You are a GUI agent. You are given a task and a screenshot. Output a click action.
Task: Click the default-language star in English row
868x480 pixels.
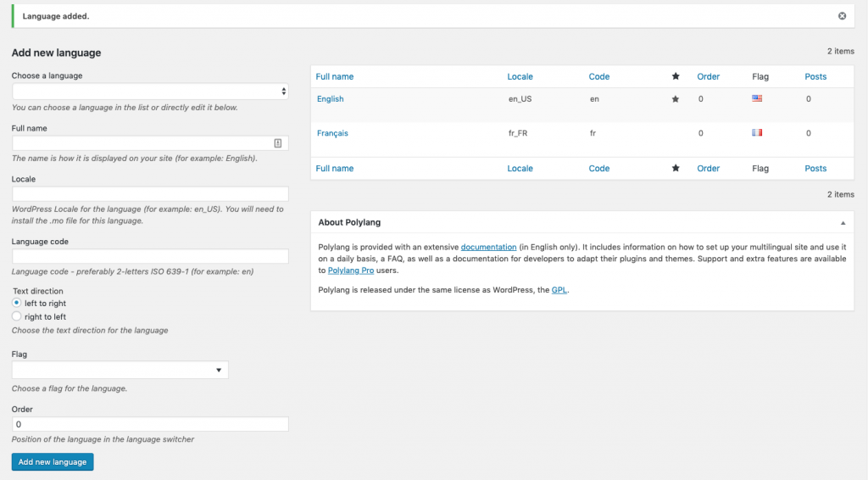point(676,99)
